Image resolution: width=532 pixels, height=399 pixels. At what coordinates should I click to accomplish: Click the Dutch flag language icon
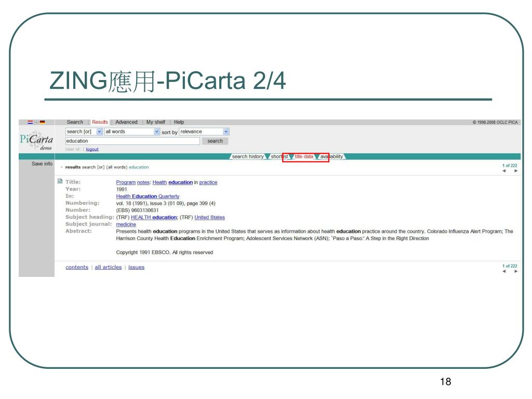pos(30,122)
